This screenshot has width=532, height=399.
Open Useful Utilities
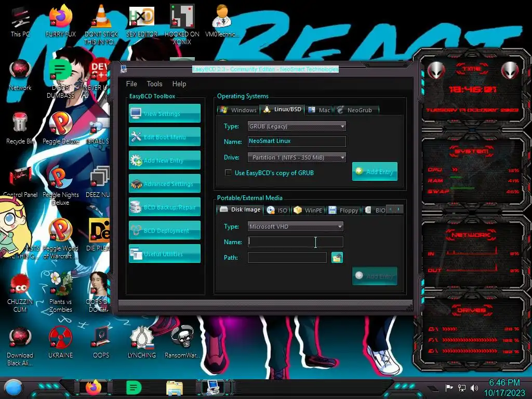165,254
